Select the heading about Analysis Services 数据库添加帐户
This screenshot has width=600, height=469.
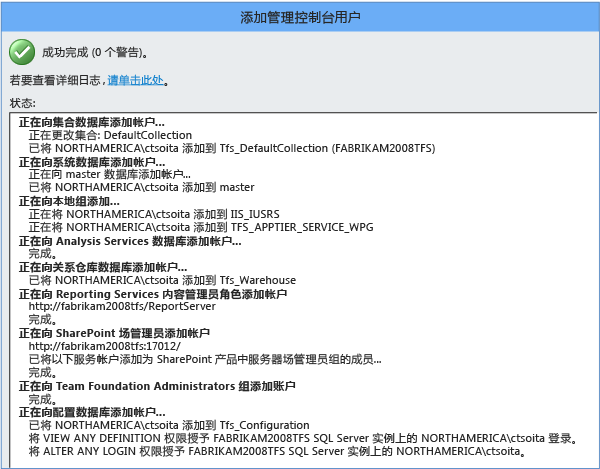point(130,241)
